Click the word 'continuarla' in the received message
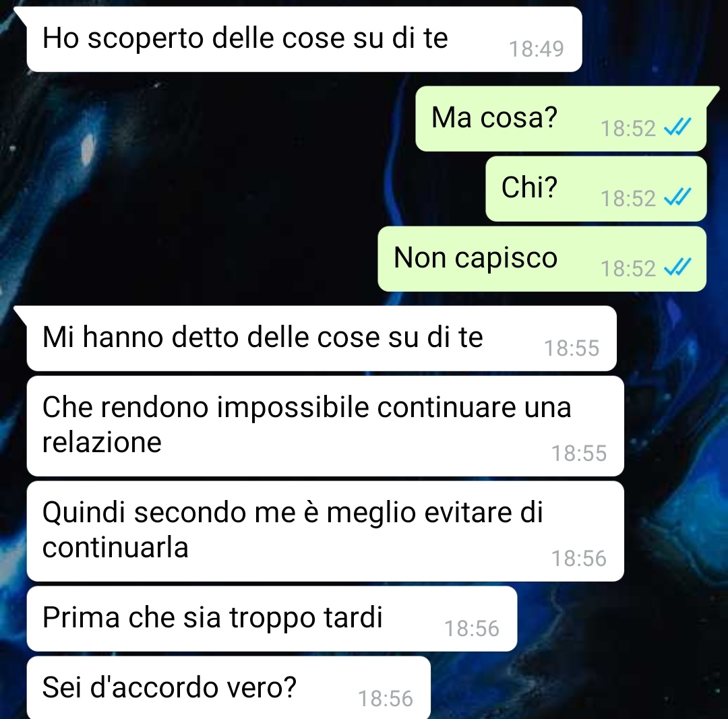 point(116,547)
